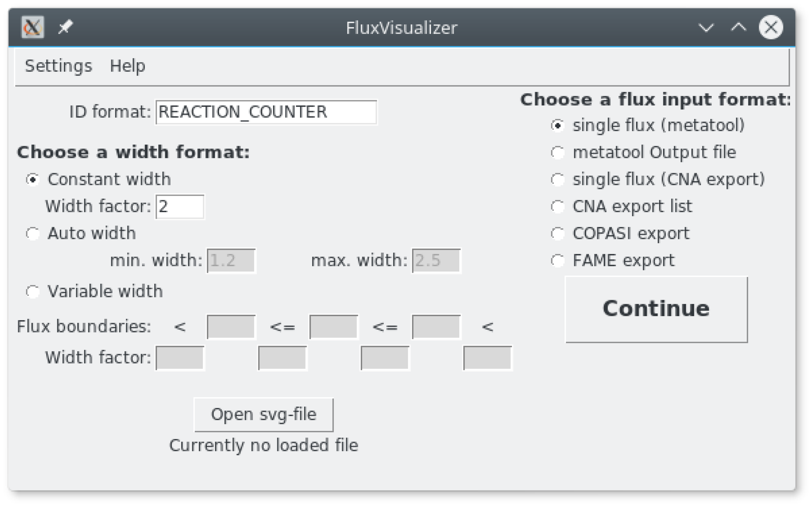Maximize window with the up chevron

click(x=738, y=27)
